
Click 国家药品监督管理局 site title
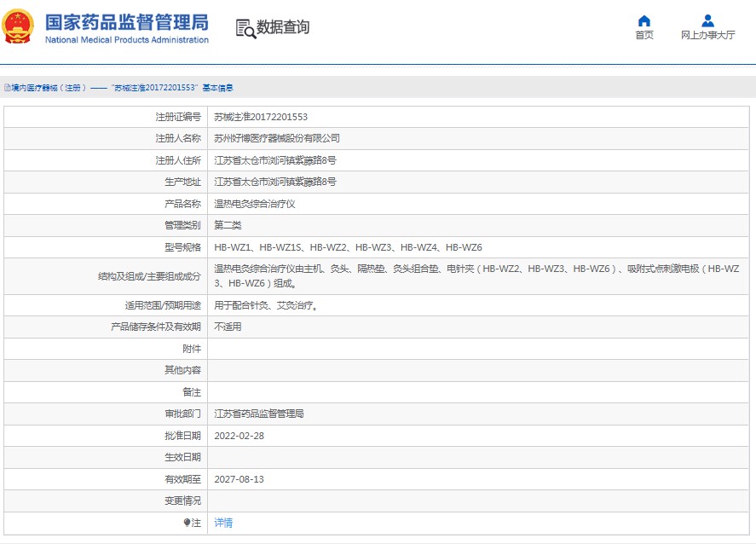coord(127,23)
